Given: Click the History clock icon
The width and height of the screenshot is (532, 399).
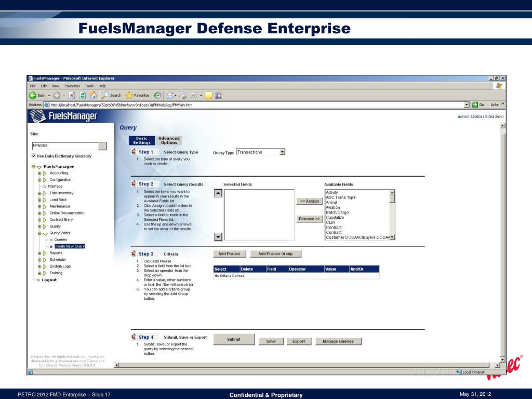Looking at the screenshot, I should point(157,96).
